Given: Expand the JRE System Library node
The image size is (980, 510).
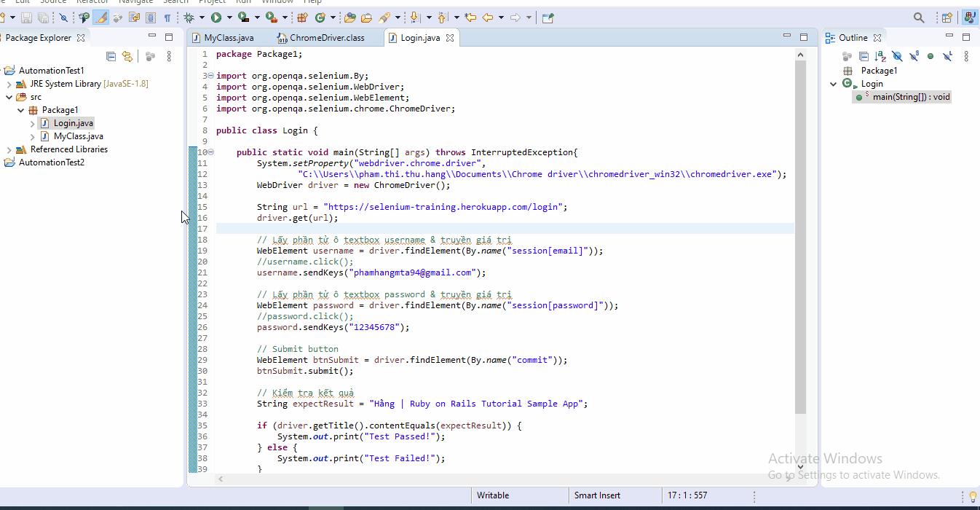Looking at the screenshot, I should (9, 84).
